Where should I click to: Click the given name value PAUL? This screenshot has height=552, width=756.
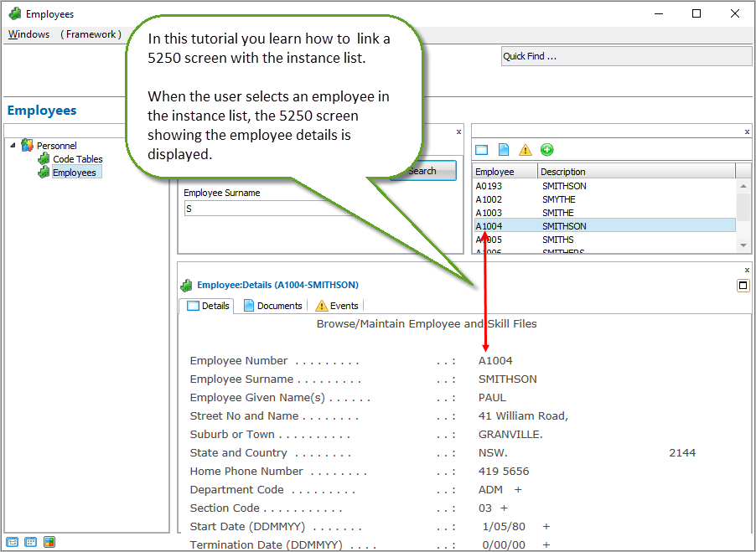pyautogui.click(x=492, y=397)
